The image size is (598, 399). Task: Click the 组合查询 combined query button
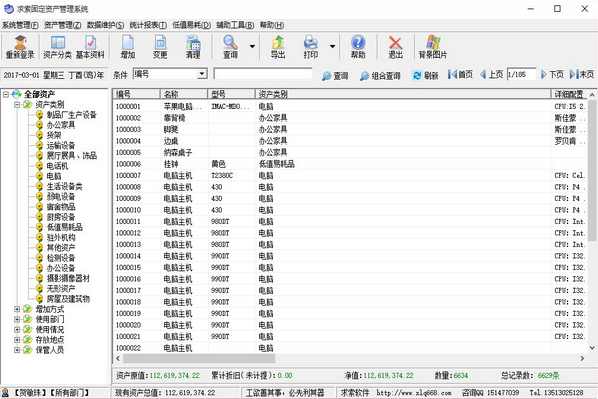[x=380, y=76]
